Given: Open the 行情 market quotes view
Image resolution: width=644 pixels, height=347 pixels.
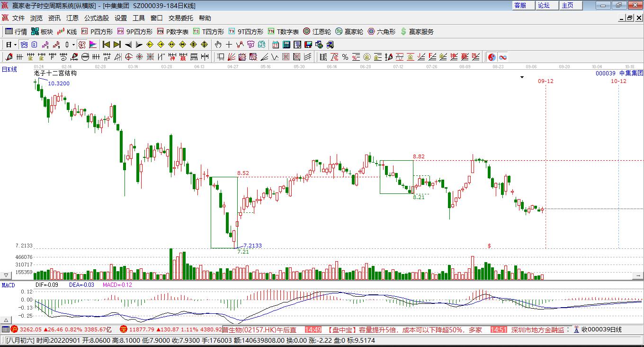Looking at the screenshot, I should point(16,32).
